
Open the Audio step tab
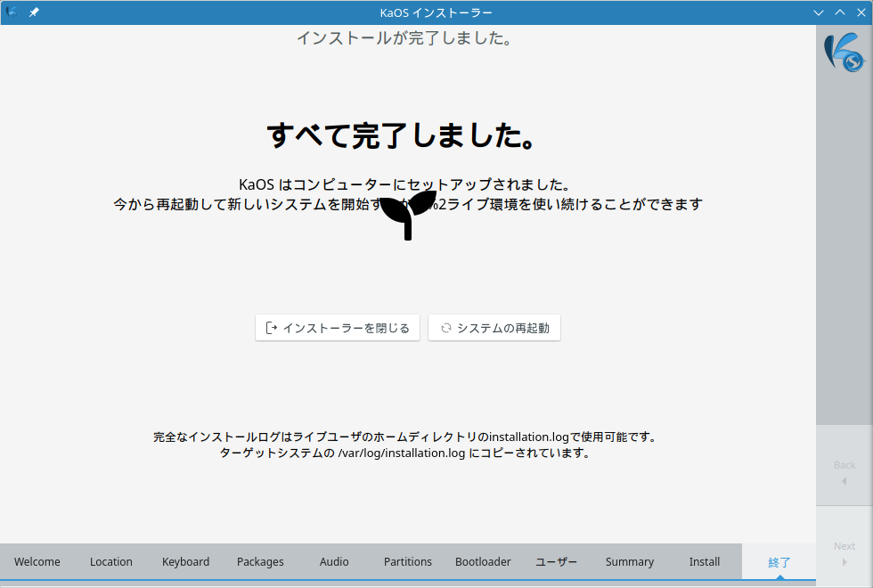pyautogui.click(x=334, y=562)
